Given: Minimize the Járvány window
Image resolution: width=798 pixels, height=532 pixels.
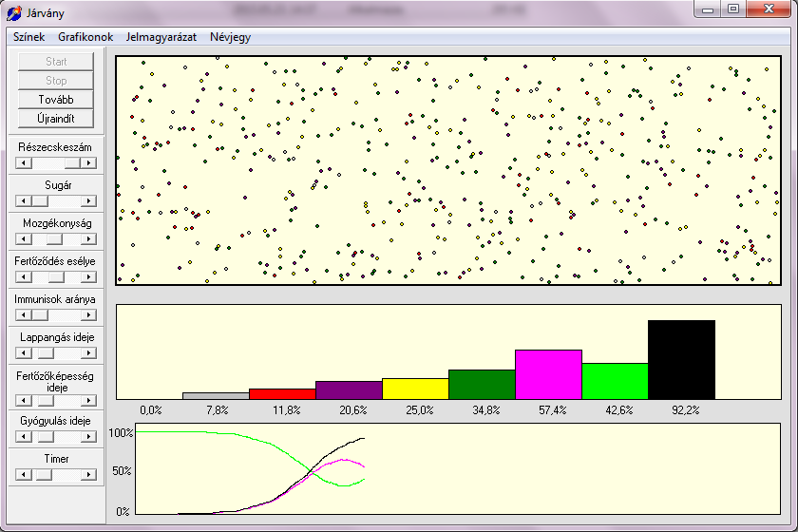Looking at the screenshot, I should coord(708,9).
